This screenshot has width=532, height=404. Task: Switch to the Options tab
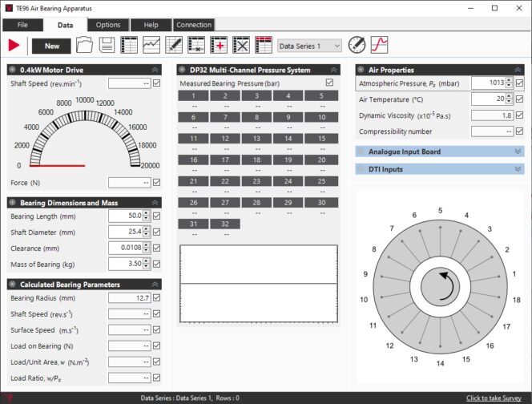(108, 25)
